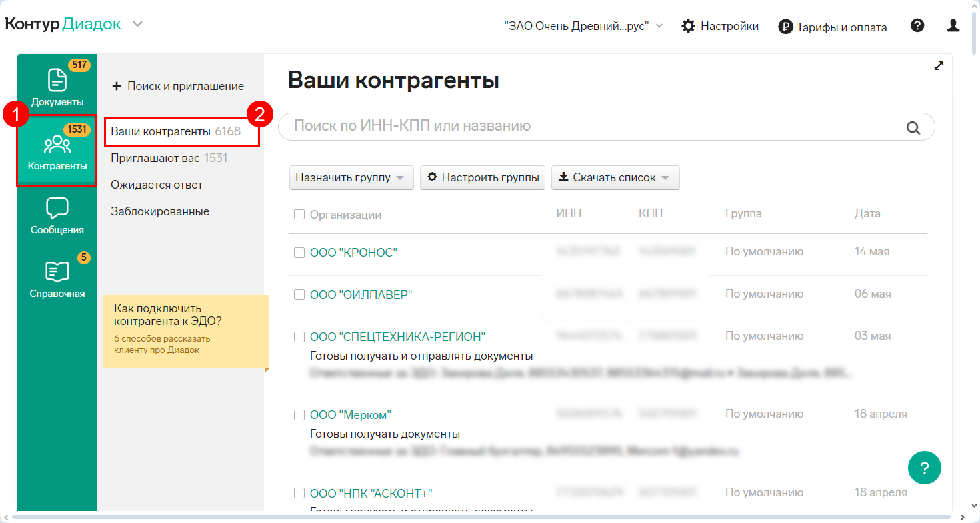The image size is (980, 523).
Task: Open the ООО "СПЕЦТЕХНИКА-РЕГИОН" link
Action: [397, 337]
